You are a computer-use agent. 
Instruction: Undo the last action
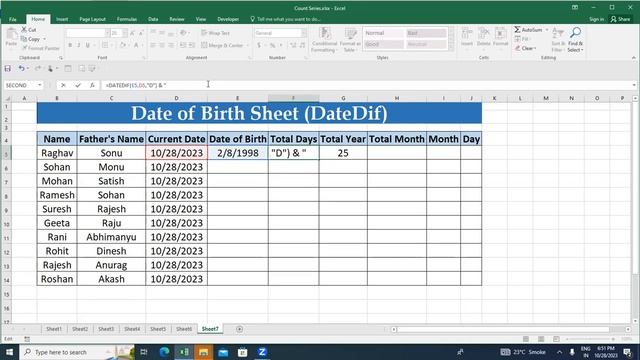(21, 69)
